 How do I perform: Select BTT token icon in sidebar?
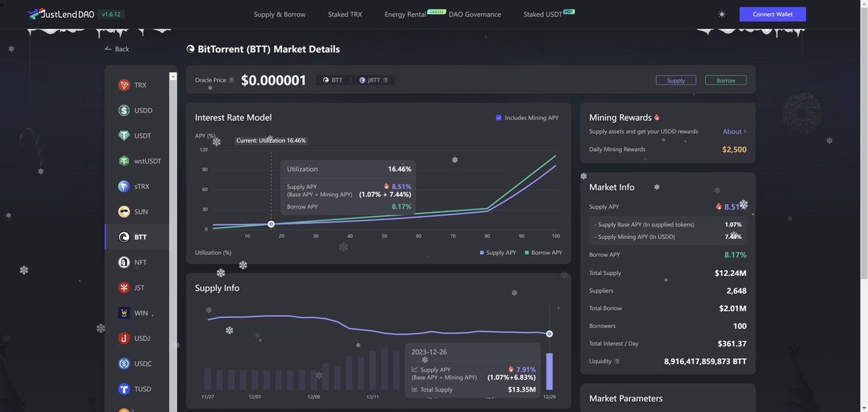pos(124,237)
